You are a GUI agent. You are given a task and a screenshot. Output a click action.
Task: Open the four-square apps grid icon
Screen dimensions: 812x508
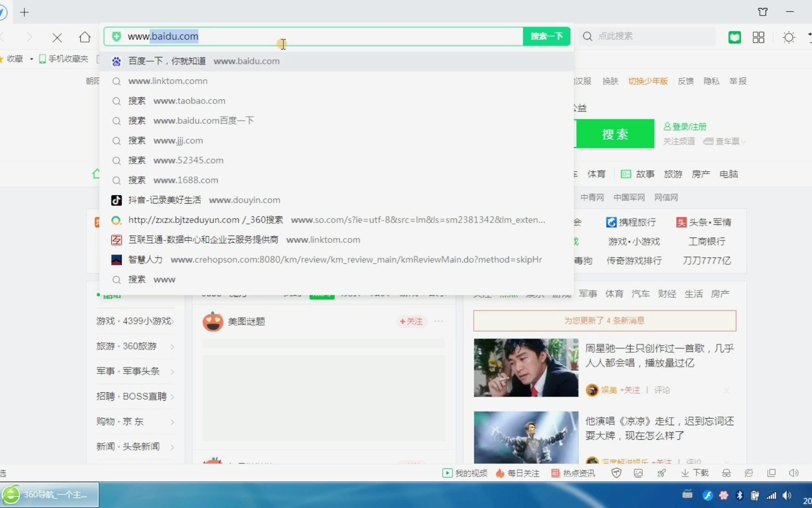pos(758,37)
